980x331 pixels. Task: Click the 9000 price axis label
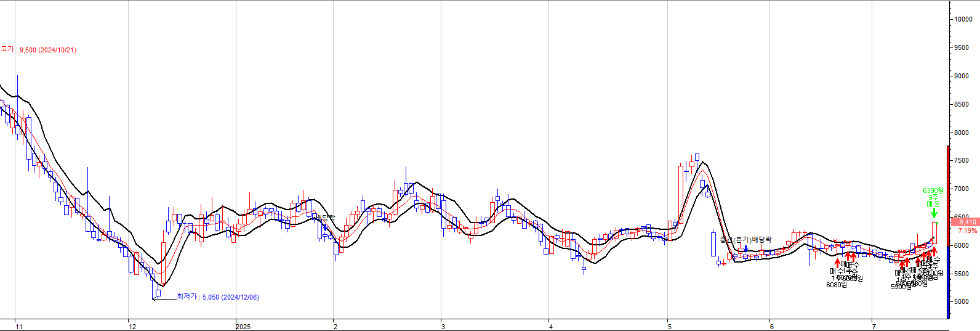(x=962, y=76)
